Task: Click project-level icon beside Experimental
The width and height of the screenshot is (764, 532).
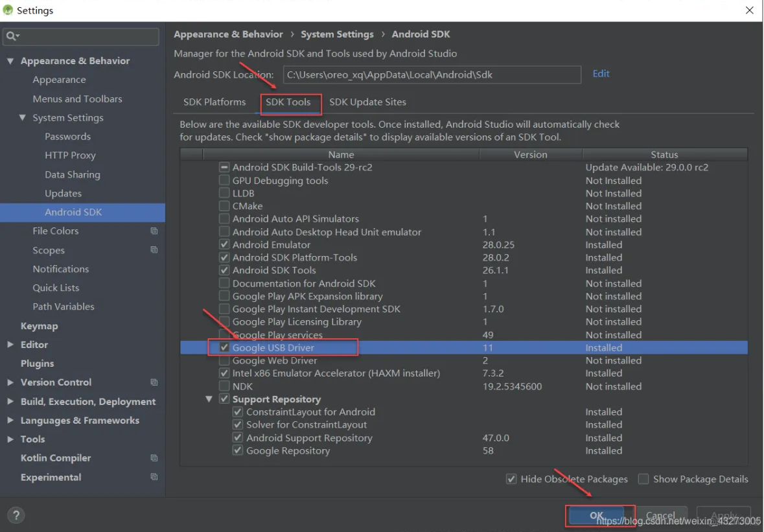Action: click(154, 477)
